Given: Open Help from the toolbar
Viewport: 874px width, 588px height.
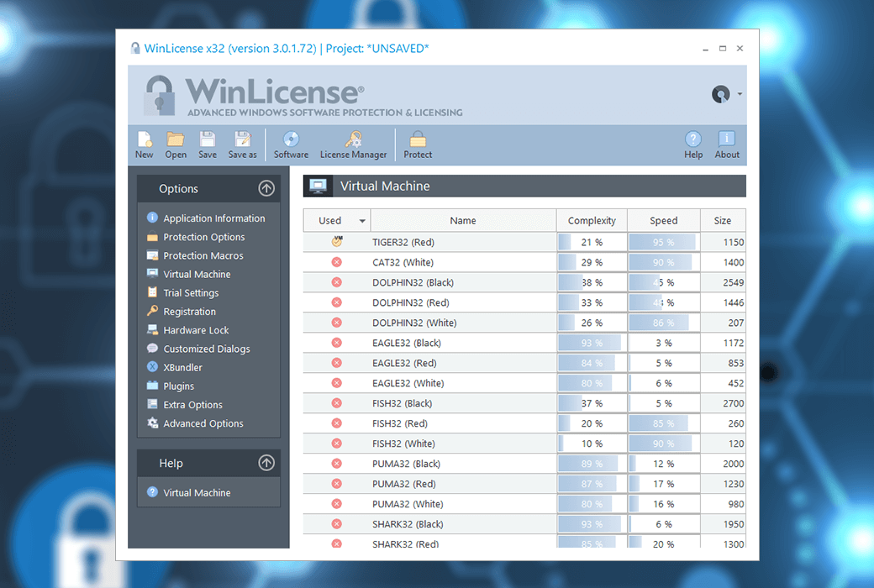Looking at the screenshot, I should coord(693,143).
